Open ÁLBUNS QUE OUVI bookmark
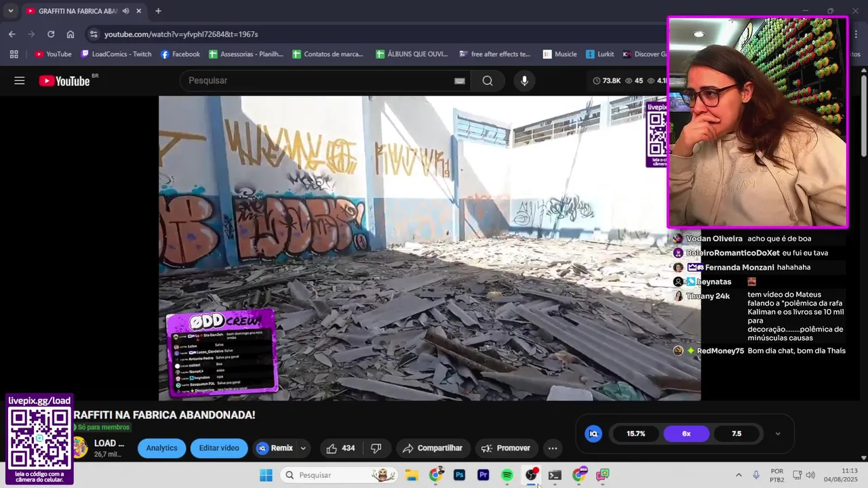This screenshot has height=488, width=868. (x=412, y=54)
